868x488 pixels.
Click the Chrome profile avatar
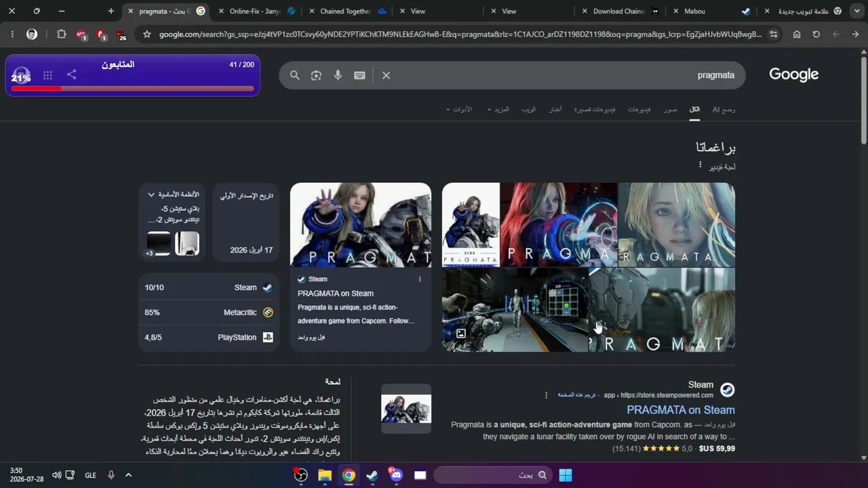click(32, 34)
